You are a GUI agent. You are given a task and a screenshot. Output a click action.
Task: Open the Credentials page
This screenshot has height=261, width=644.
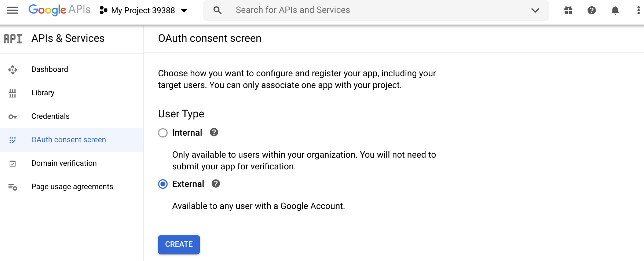click(x=50, y=116)
